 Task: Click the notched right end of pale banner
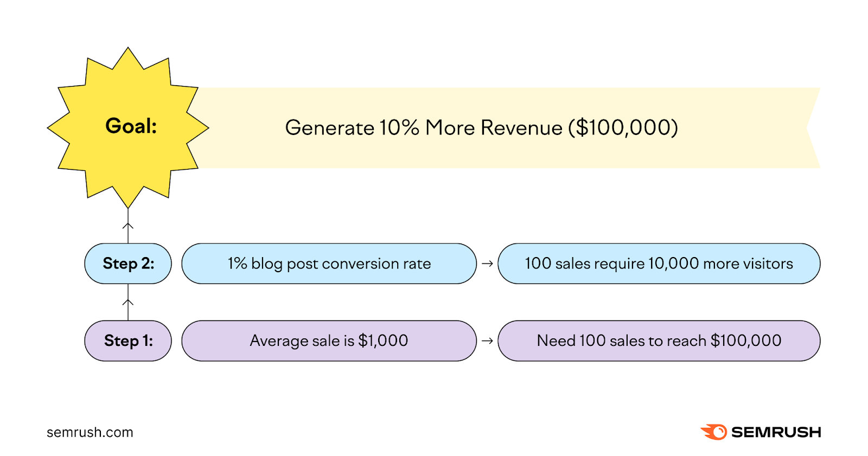coord(812,128)
